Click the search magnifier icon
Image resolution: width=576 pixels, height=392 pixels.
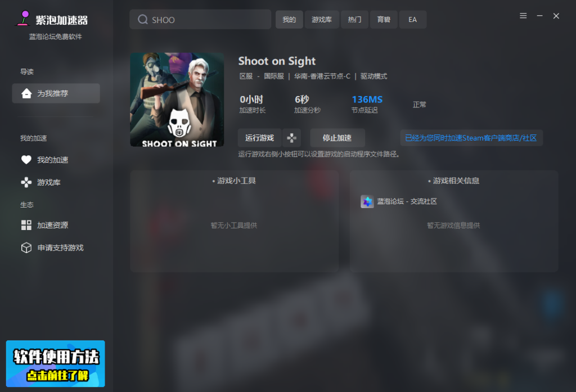[x=142, y=20]
